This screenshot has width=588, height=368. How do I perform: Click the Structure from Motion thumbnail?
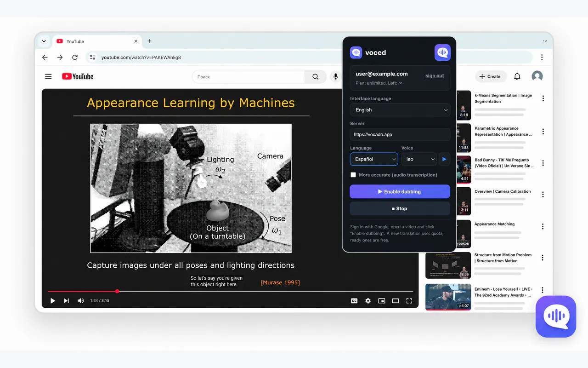pyautogui.click(x=448, y=265)
